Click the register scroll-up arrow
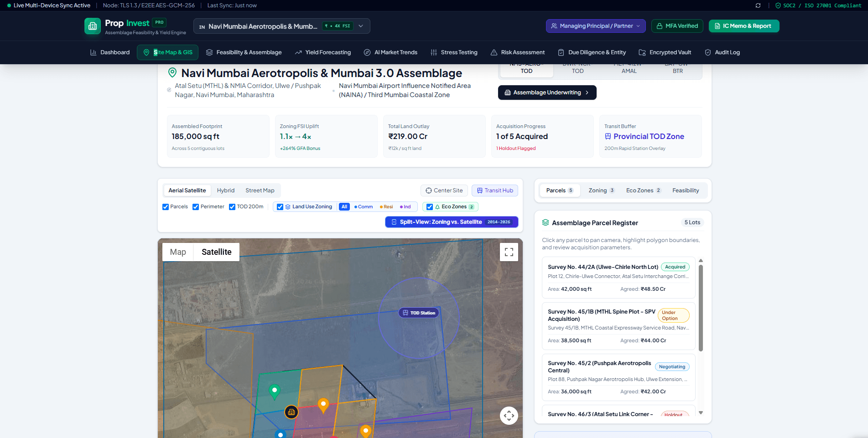 [701, 261]
